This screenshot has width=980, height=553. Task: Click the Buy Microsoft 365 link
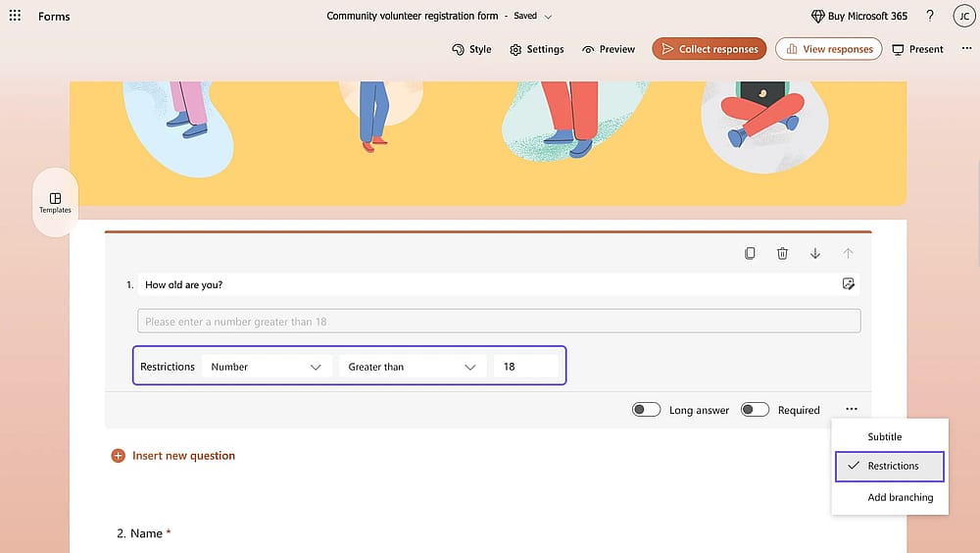point(858,17)
